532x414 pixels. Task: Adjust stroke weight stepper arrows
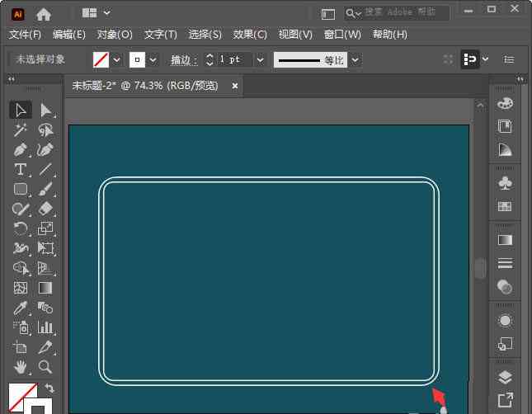click(210, 59)
